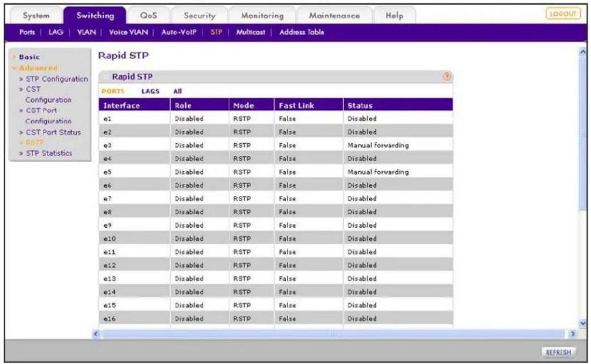Open the Auto-VoIP submenu
The height and width of the screenshot is (364, 591).
pos(179,32)
